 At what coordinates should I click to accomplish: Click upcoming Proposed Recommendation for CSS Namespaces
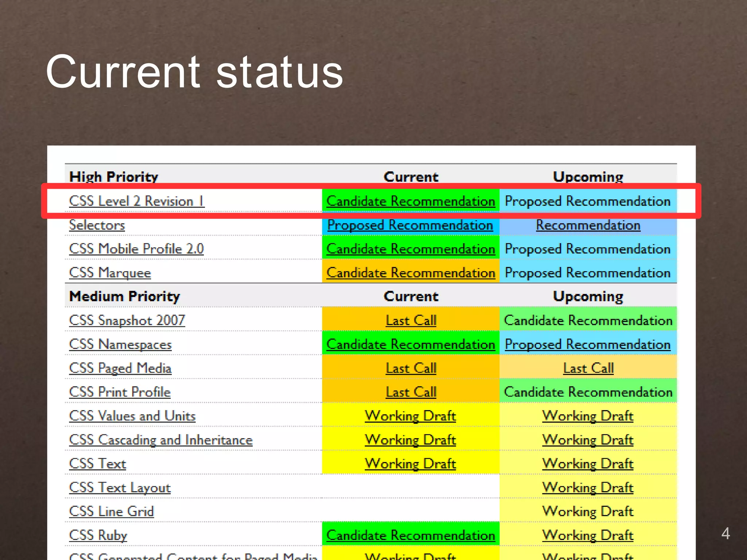pos(588,345)
